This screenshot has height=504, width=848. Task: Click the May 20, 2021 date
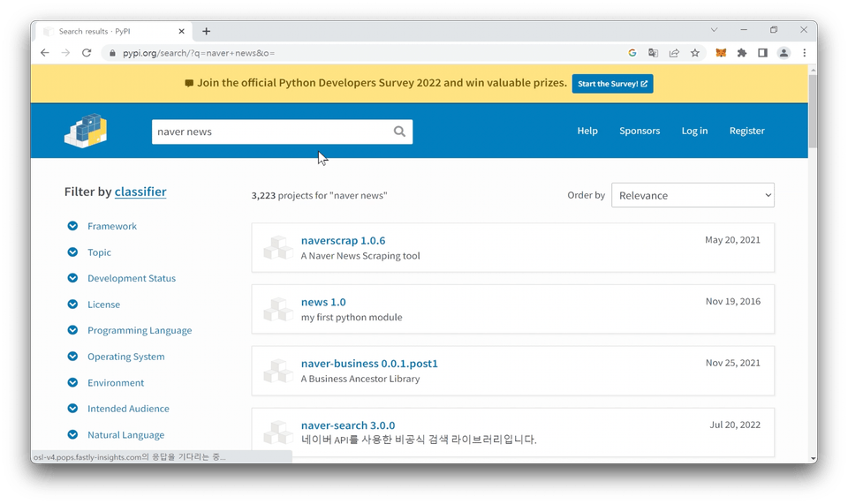point(732,240)
